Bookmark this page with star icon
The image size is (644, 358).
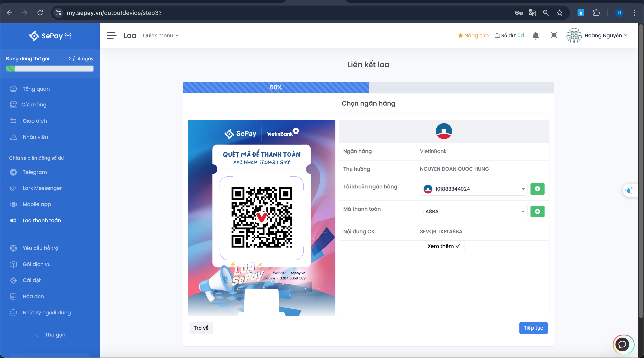coord(559,13)
